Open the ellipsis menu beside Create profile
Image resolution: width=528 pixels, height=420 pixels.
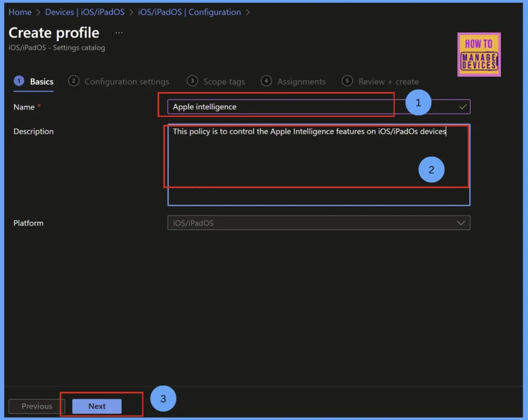119,33
